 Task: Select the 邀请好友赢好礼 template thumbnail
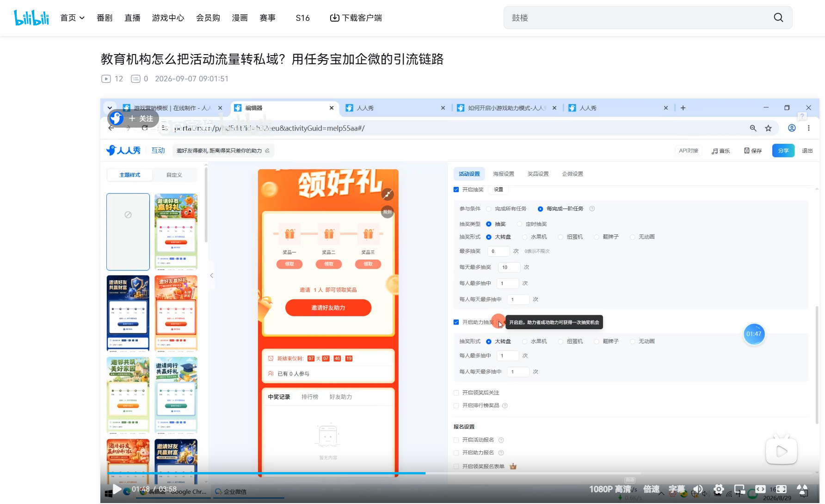tap(176, 232)
